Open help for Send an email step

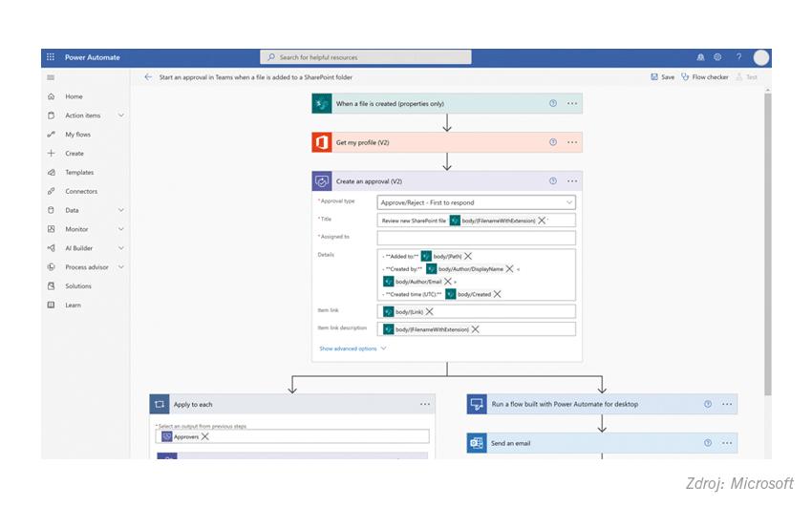tap(708, 443)
